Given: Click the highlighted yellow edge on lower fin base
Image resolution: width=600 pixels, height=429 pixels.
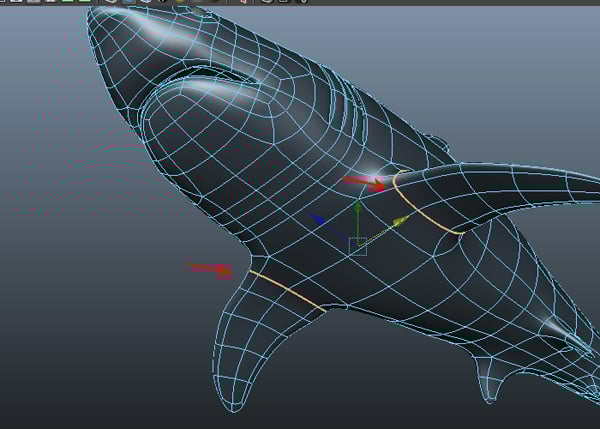Looking at the screenshot, I should point(288,291).
